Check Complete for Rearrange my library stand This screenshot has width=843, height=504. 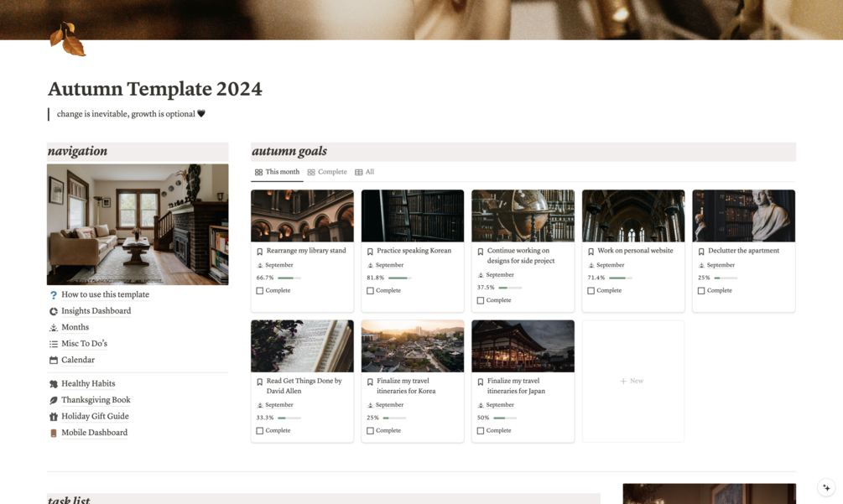pyautogui.click(x=260, y=291)
